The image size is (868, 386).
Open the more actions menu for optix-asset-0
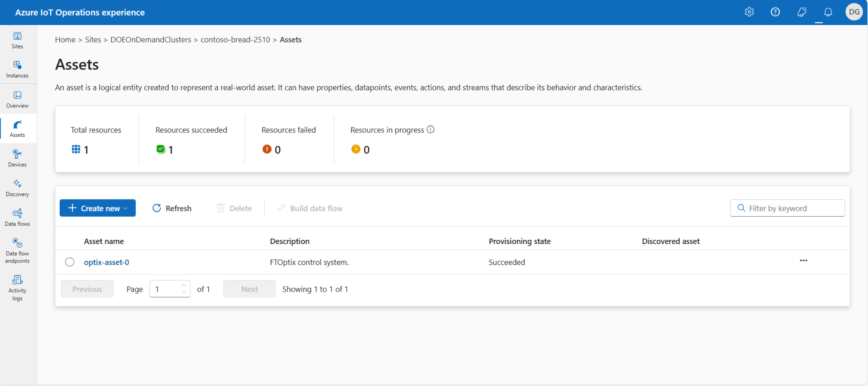click(x=804, y=261)
